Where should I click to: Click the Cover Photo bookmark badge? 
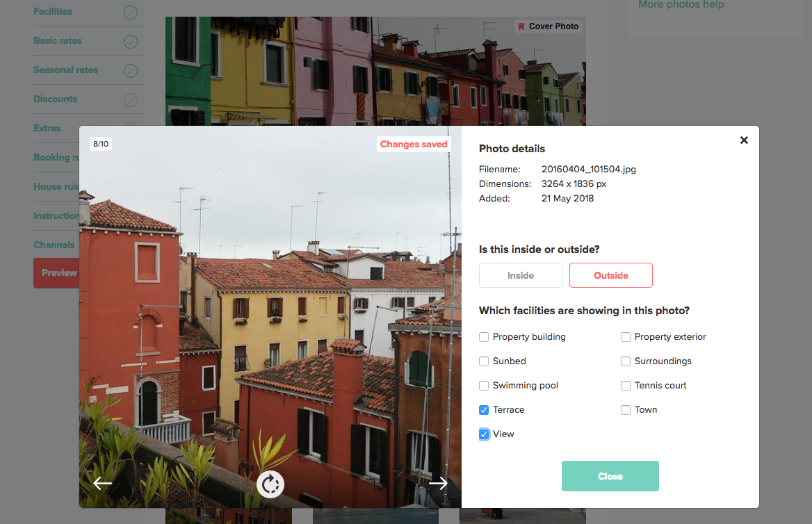click(549, 26)
